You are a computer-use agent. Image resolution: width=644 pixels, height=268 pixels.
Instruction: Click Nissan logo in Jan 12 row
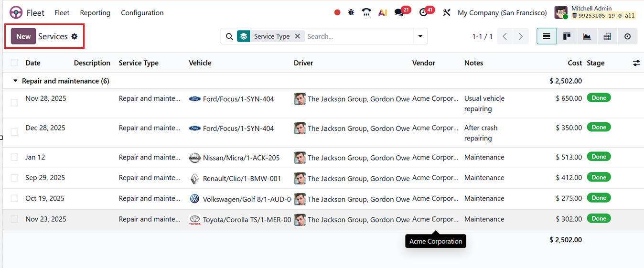[194, 158]
